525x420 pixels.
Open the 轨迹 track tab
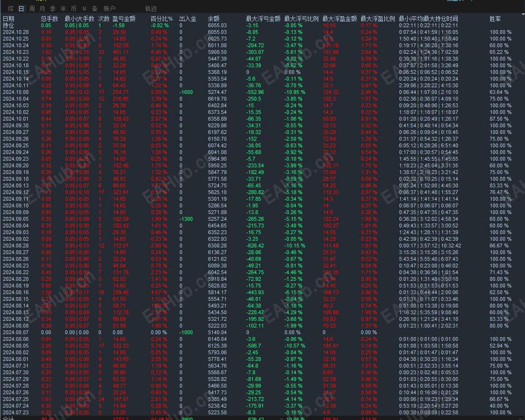coord(151,9)
